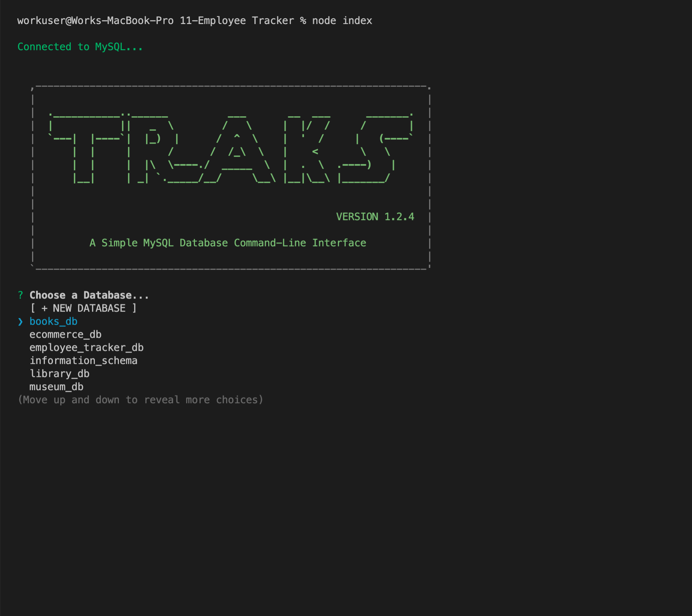This screenshot has width=692, height=616.
Task: Select the museum_db database
Action: click(x=56, y=387)
